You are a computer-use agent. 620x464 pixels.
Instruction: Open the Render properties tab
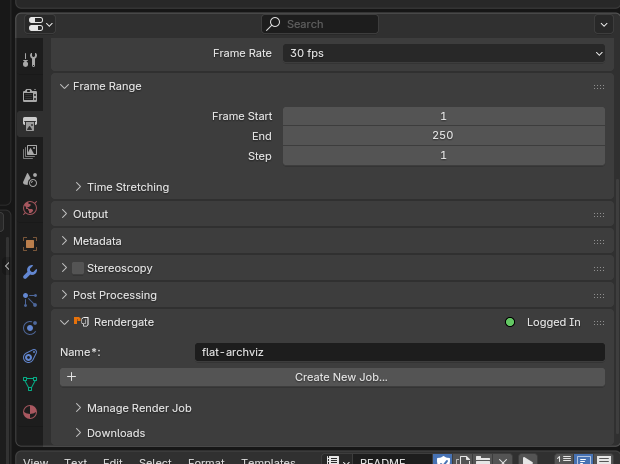(30, 95)
